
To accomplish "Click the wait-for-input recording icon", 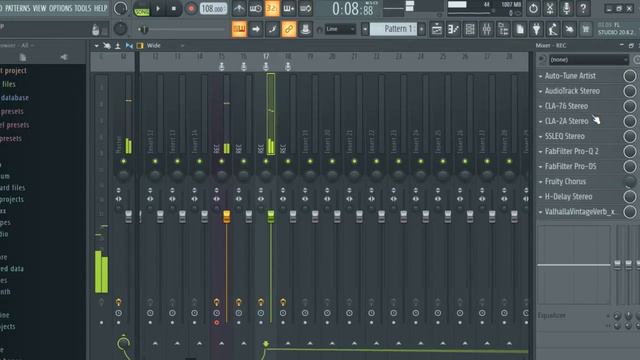I will 256,8.
